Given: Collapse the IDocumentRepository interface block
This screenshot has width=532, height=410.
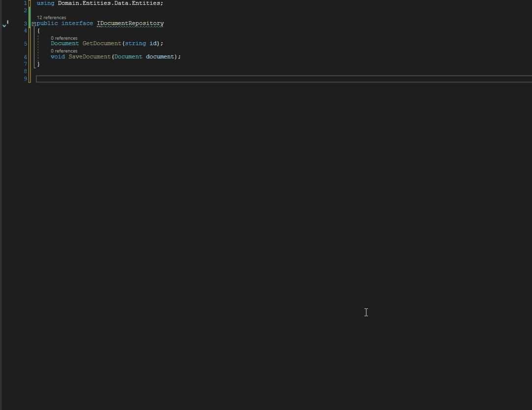Looking at the screenshot, I should click(34, 24).
